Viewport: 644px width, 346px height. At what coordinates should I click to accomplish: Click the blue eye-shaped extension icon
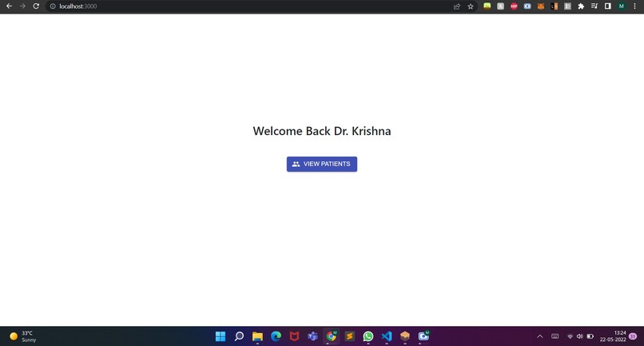(527, 6)
